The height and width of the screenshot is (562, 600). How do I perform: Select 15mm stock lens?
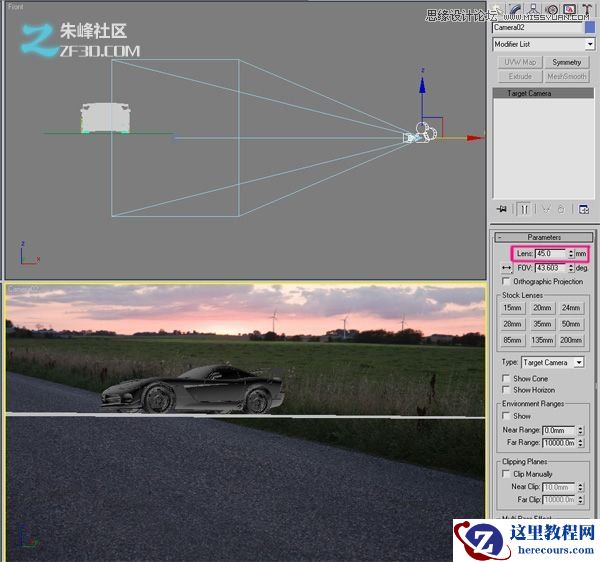point(512,308)
